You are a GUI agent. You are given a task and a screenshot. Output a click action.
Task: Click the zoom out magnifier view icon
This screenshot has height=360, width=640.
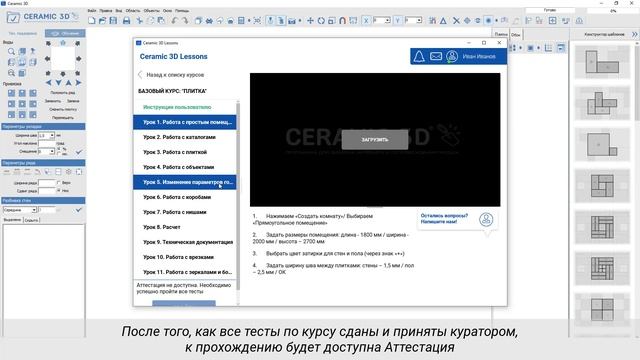pyautogui.click(x=11, y=73)
